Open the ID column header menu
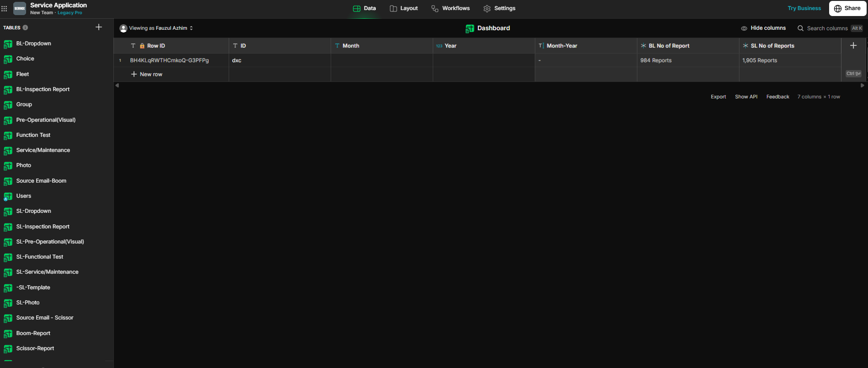The image size is (868, 368). pyautogui.click(x=280, y=46)
